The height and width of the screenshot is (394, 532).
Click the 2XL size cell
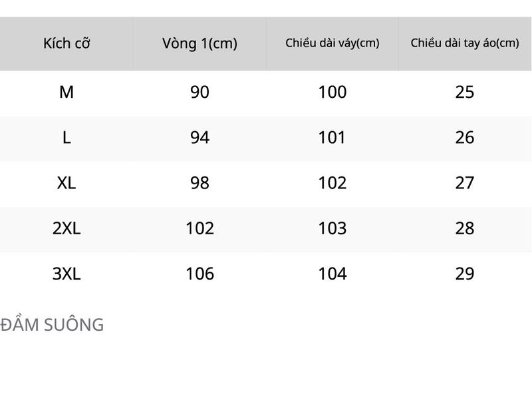pos(66,228)
